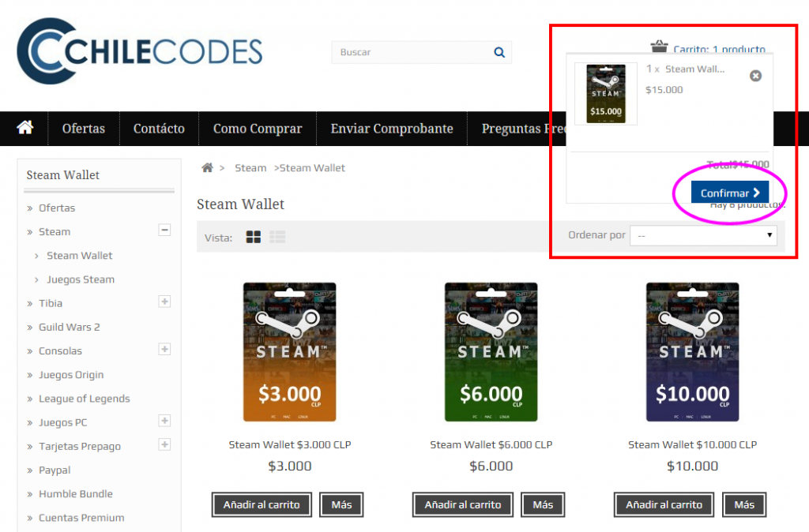
Task: Open the home icon in the black navigation bar
Action: coord(24,127)
